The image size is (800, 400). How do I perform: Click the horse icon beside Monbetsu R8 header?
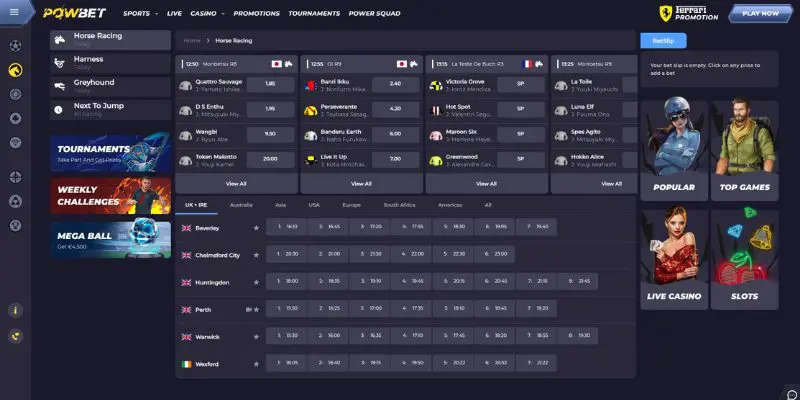(289, 64)
